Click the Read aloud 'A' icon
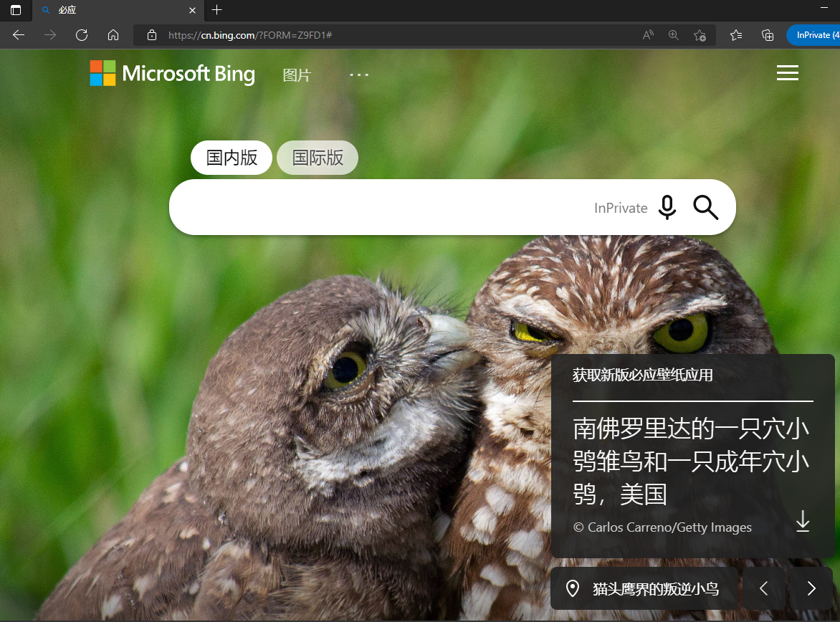This screenshot has height=622, width=840. [x=647, y=34]
